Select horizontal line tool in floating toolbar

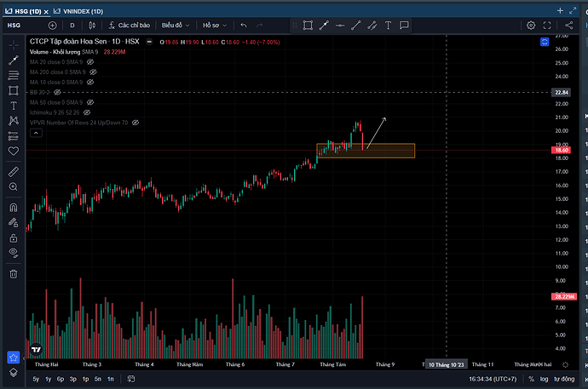click(340, 26)
